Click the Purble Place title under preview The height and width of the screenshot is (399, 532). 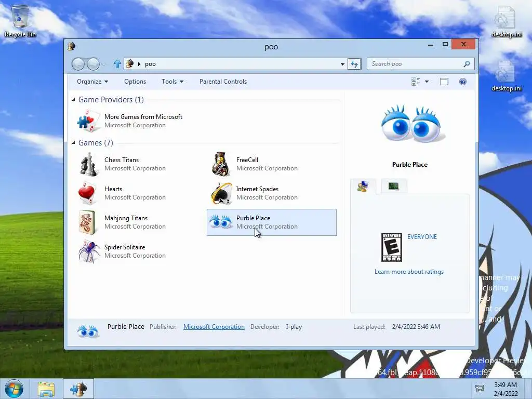(x=410, y=165)
